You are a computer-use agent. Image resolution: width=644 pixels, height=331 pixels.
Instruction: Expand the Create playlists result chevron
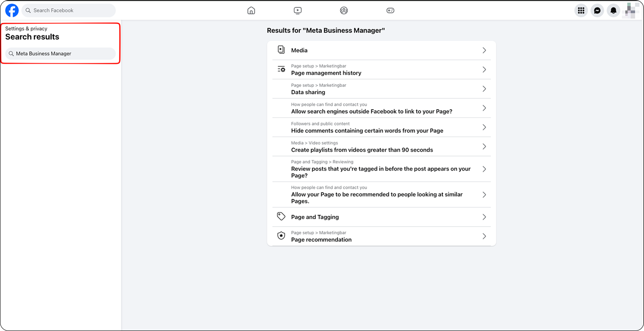point(484,147)
